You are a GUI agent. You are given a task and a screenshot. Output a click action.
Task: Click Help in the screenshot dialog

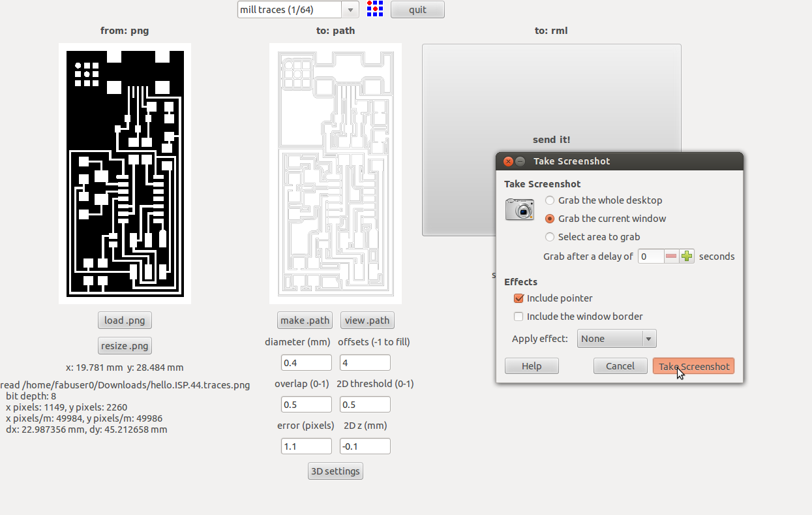tap(532, 366)
